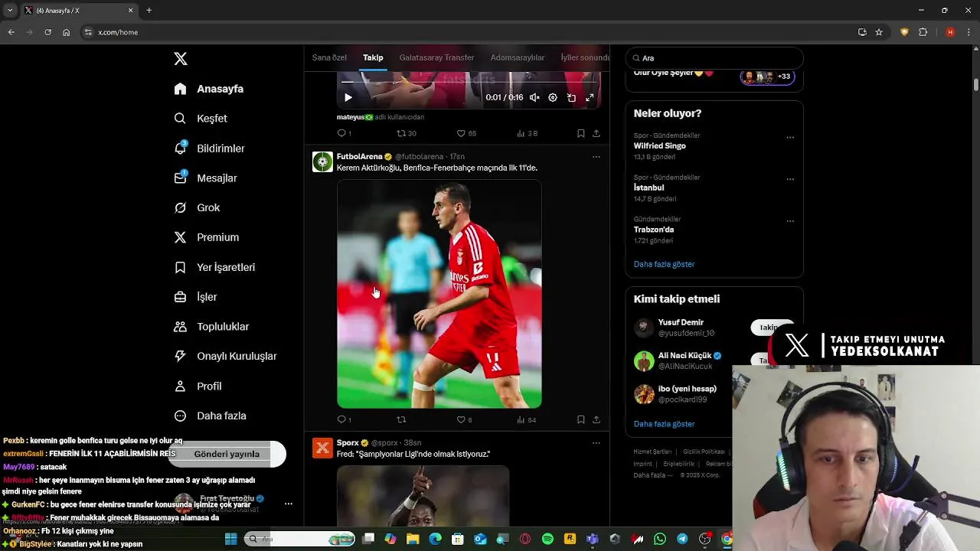Select the Takip tab

point(373,57)
